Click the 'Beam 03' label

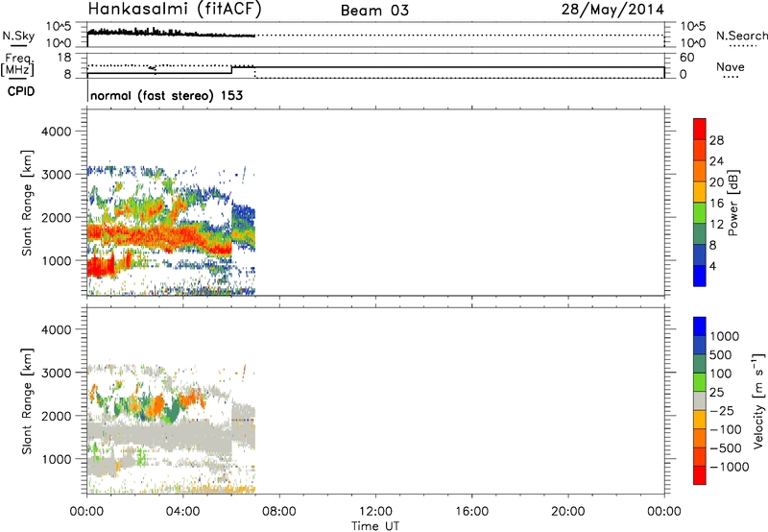tap(374, 11)
